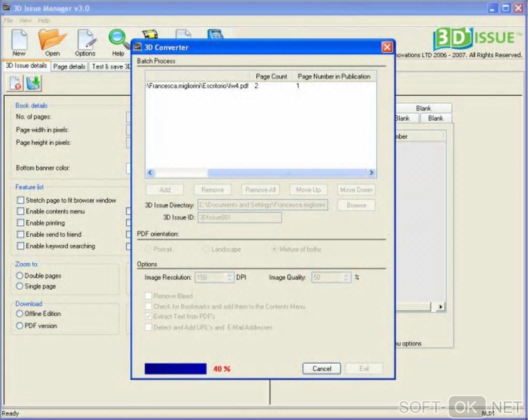Click the 3D Converter title bar icon
Screen dimensions: 528x420
click(137, 47)
